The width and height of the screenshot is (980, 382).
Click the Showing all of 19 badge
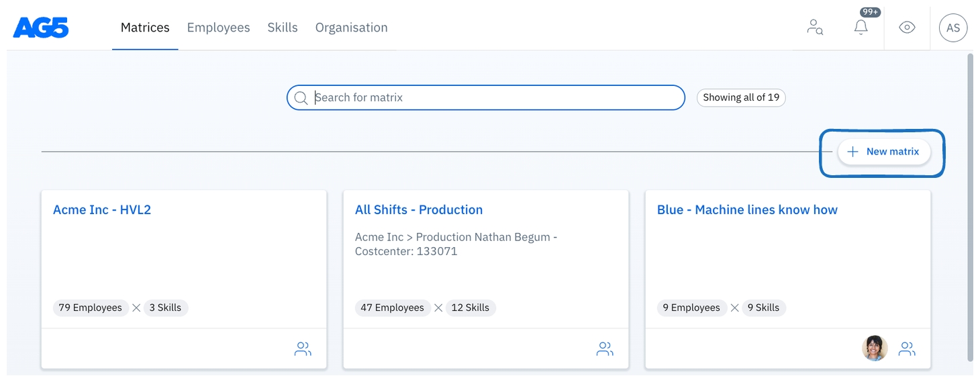click(741, 97)
